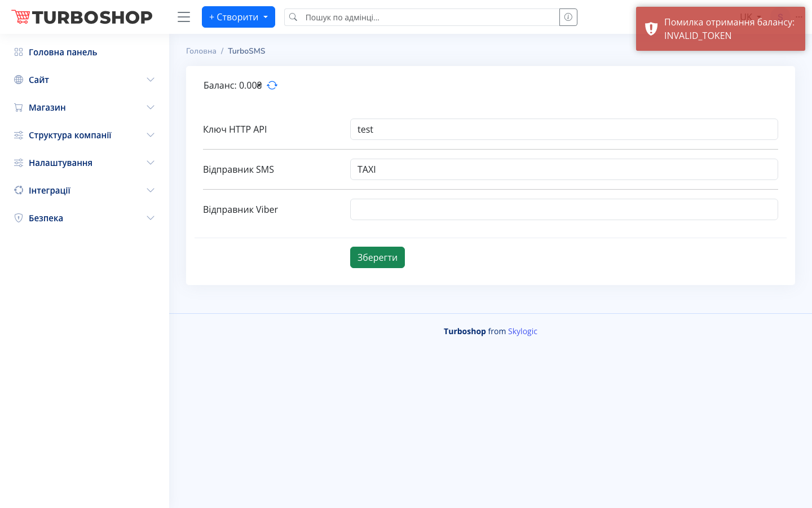Click the cart icon next to Магазин
812x508 pixels.
click(19, 107)
